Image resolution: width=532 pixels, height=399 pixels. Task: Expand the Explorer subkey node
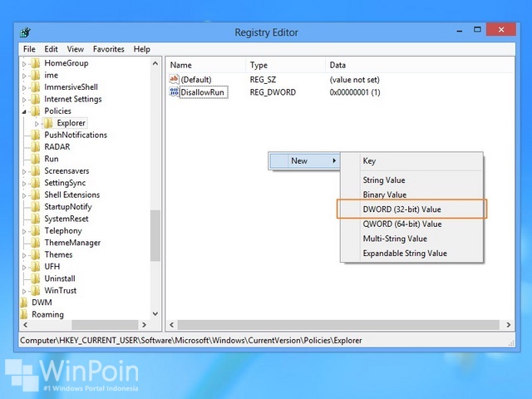tap(37, 124)
